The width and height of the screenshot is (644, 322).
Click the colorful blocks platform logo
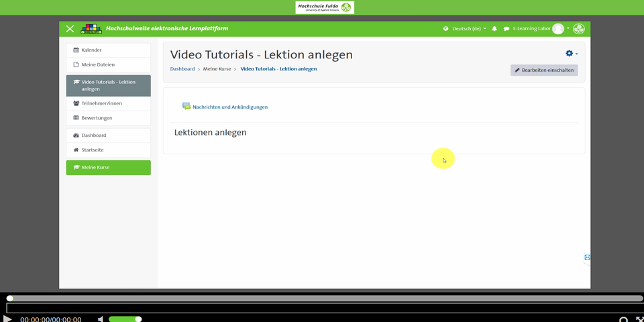pos(91,29)
